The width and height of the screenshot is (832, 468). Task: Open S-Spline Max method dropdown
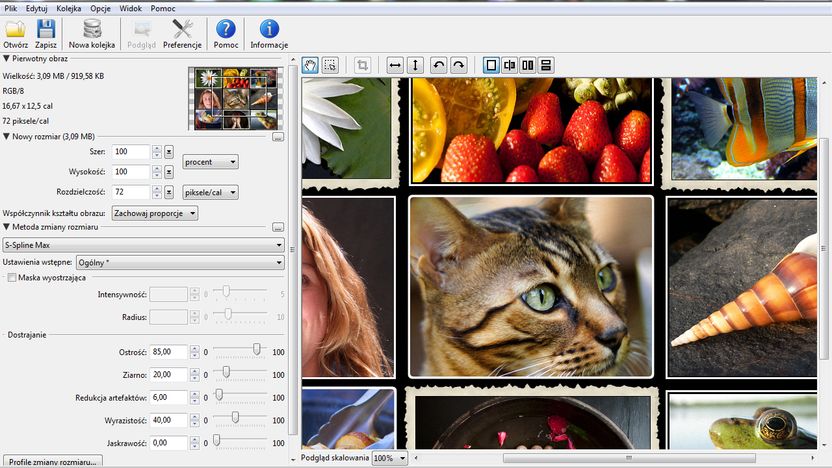pyautogui.click(x=143, y=245)
